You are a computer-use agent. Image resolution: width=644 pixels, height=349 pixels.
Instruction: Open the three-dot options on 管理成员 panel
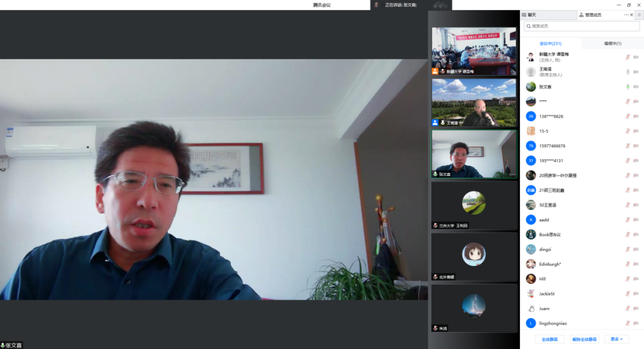(626, 15)
